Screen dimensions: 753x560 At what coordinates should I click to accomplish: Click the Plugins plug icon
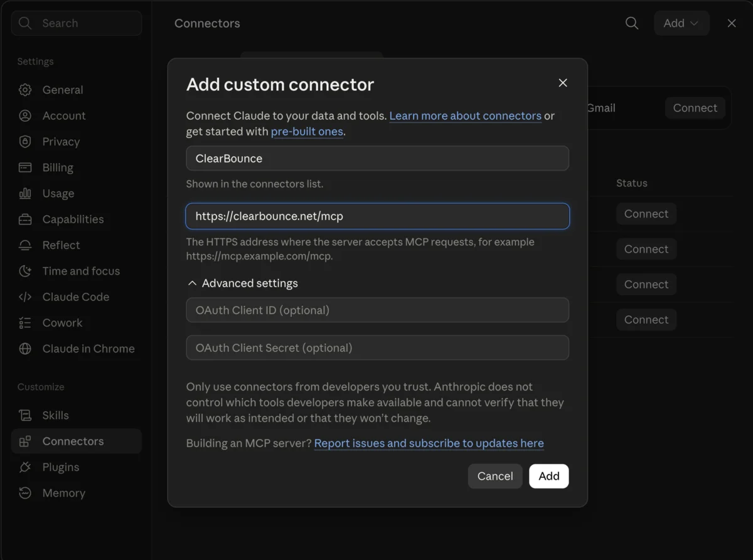point(25,467)
